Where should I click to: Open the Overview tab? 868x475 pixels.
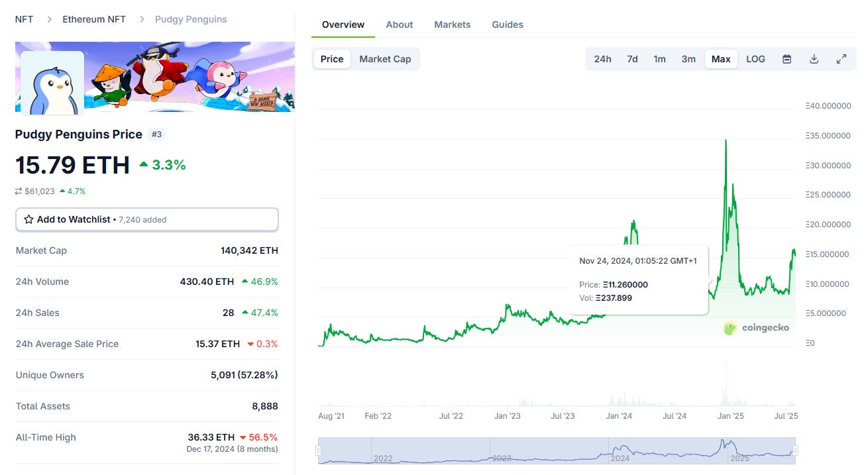tap(343, 25)
